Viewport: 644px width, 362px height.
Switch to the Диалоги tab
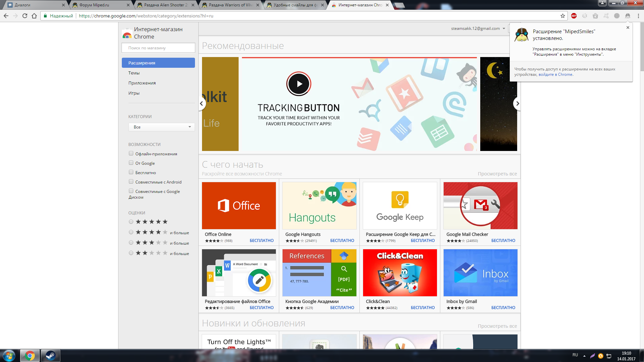pyautogui.click(x=35, y=5)
